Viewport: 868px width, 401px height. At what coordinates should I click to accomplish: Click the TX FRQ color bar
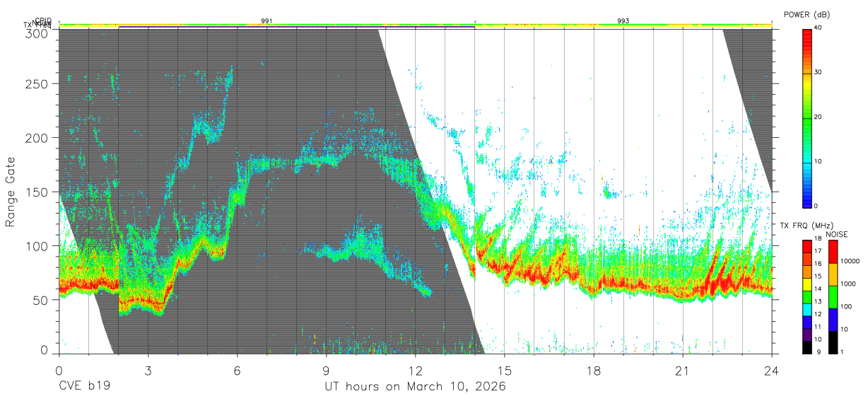click(807, 296)
